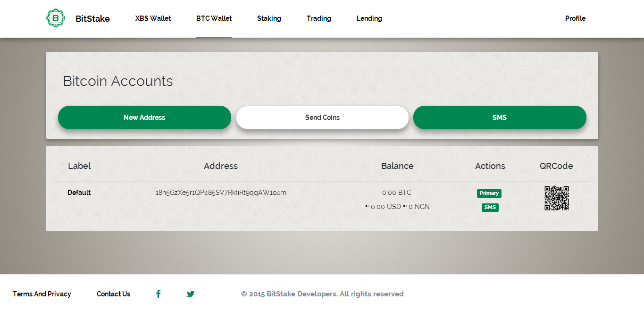Click the Default account label

pyautogui.click(x=79, y=193)
